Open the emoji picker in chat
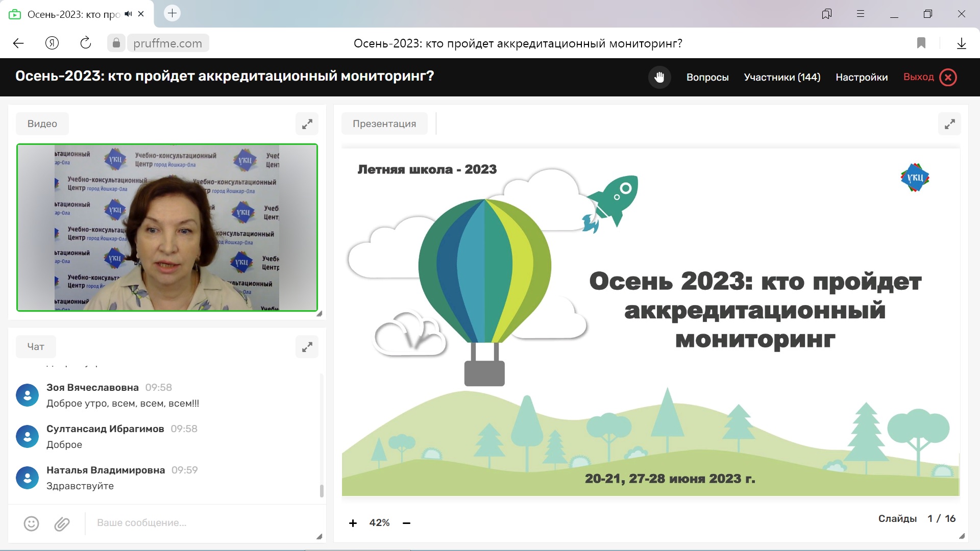Screen dimensions: 980x551 31,523
